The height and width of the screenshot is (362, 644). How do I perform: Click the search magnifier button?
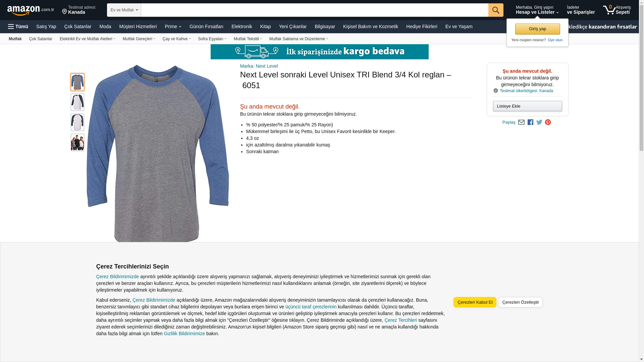tap(496, 10)
